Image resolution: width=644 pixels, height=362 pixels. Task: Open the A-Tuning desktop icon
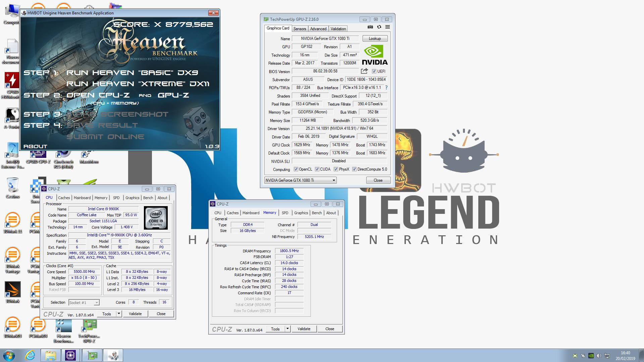[12, 118]
